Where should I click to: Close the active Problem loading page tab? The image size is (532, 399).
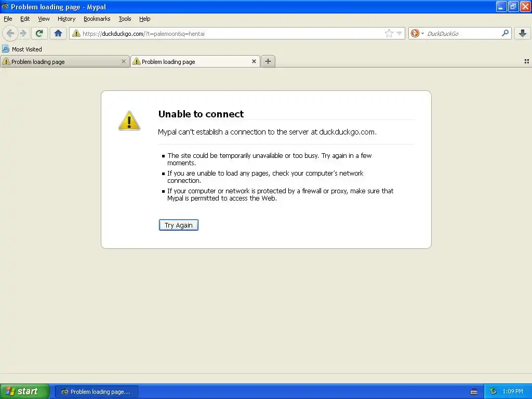click(x=254, y=61)
